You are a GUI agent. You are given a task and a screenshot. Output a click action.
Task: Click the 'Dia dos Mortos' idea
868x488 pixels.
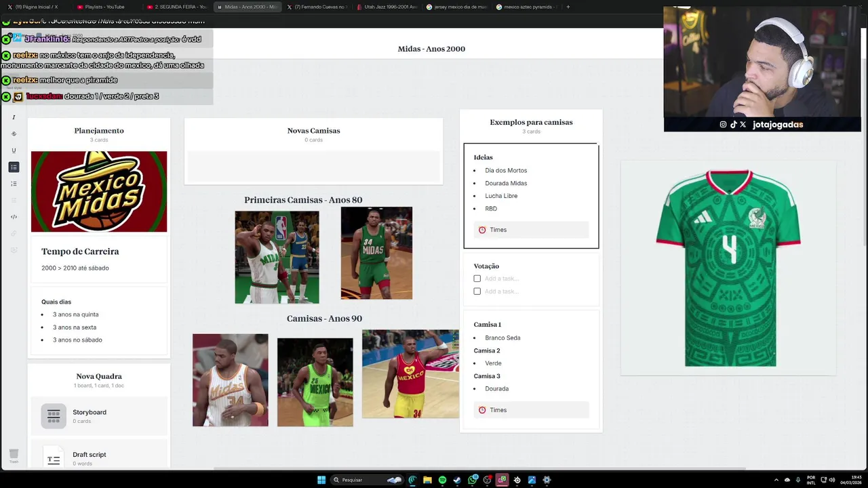point(506,171)
